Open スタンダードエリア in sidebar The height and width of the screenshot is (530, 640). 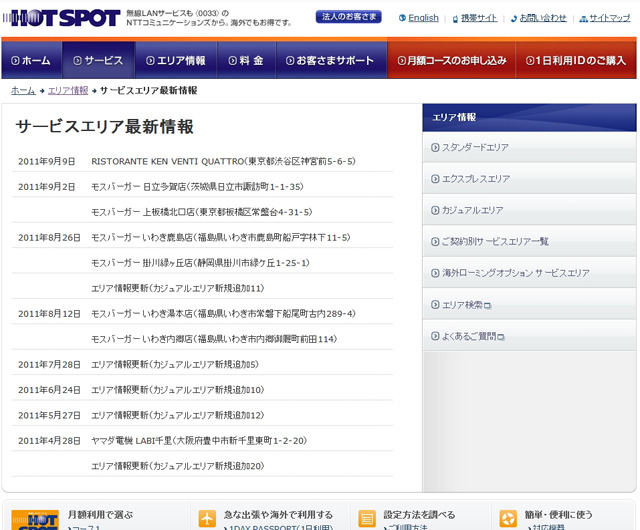[x=529, y=147]
